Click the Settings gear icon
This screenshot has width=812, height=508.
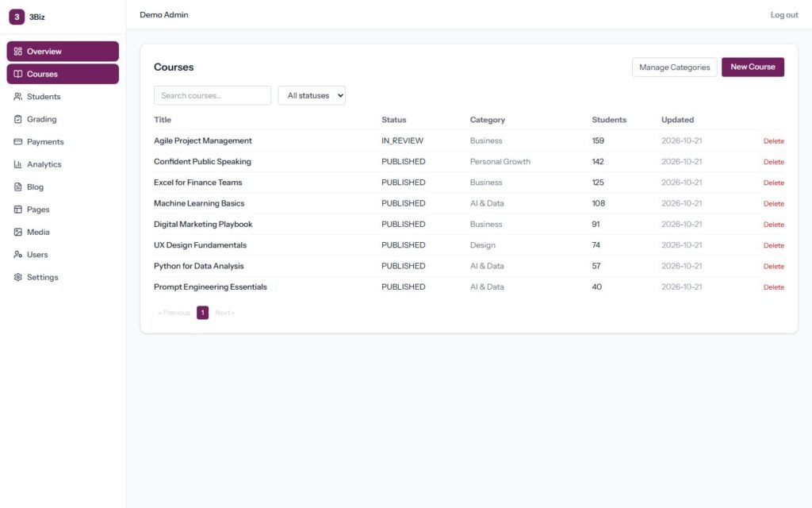coord(18,277)
